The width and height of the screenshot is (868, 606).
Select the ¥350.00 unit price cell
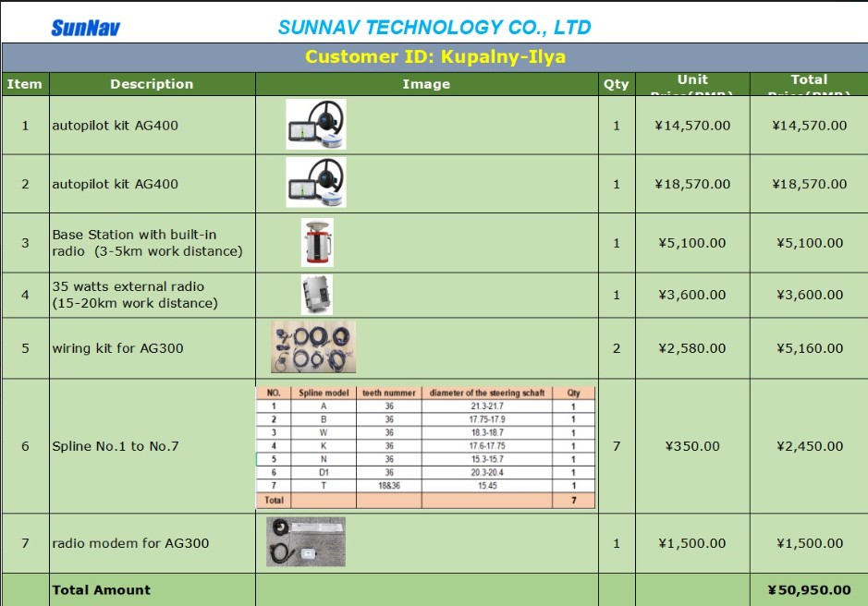692,446
